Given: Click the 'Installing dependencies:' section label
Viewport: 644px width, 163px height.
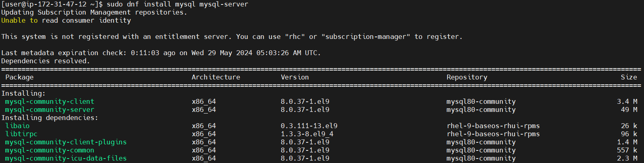Looking at the screenshot, I should 49,118.
